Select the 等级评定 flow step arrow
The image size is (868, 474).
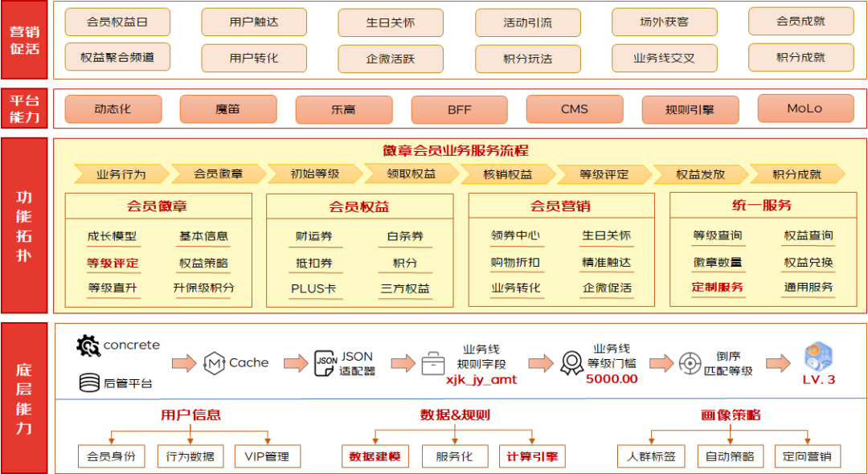pos(604,174)
